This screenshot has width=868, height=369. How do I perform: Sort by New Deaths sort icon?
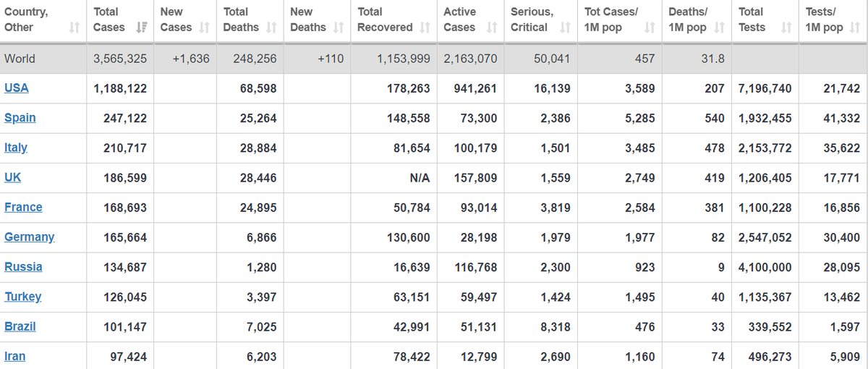[339, 27]
